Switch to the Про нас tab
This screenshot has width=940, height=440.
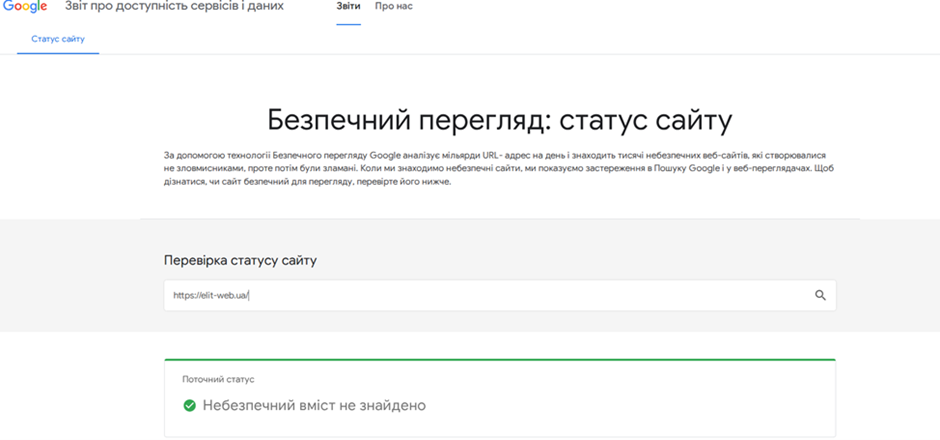point(393,7)
